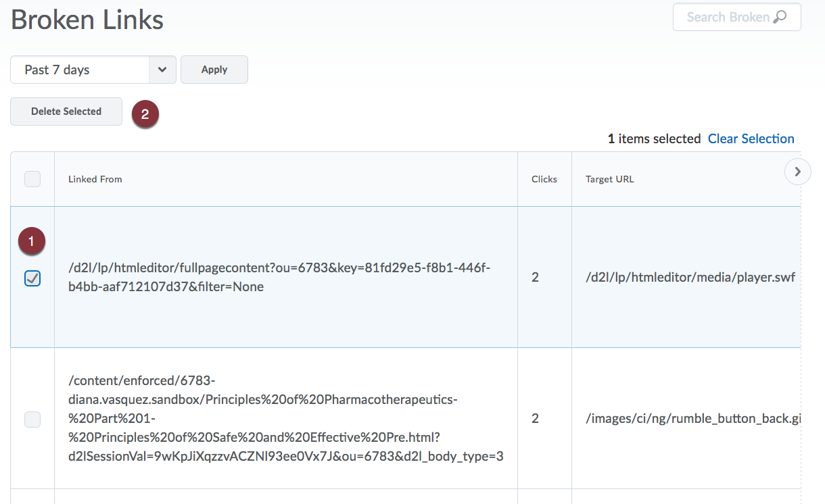825x504 pixels.
Task: Click the Pharmacotherapeutics Linked From URL text
Action: tap(286, 419)
